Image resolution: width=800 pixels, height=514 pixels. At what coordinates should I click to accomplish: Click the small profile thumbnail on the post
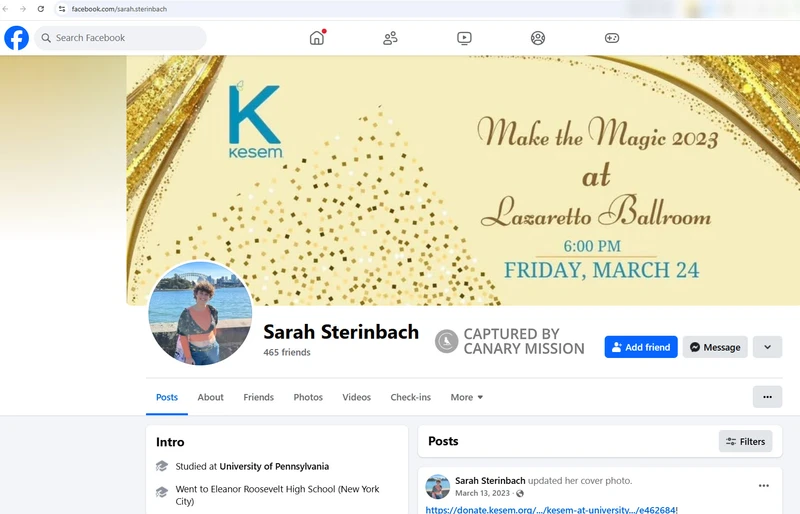[x=438, y=486]
